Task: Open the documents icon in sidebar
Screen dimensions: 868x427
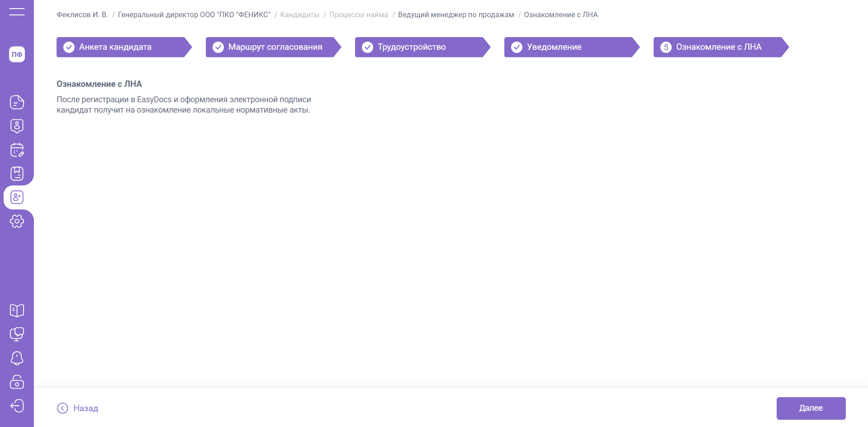Action: pos(17,102)
